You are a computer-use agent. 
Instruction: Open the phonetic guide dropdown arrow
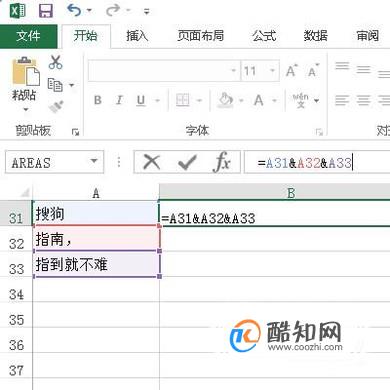(316, 100)
